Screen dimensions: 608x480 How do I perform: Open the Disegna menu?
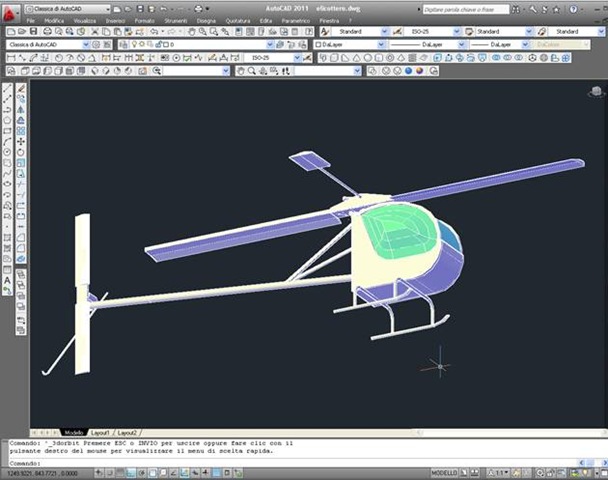206,20
